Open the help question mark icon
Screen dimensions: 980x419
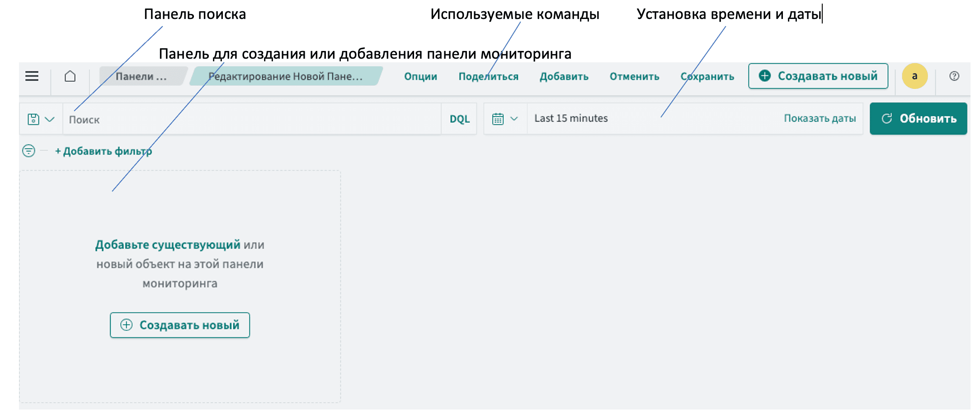tap(954, 76)
